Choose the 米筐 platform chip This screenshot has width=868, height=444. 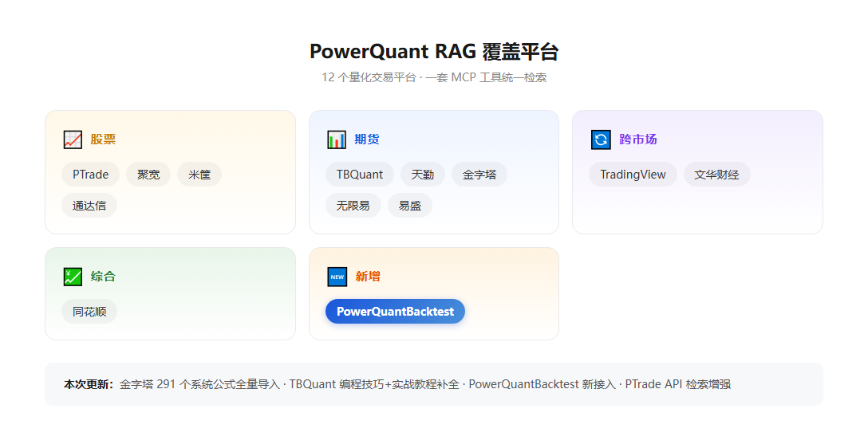click(x=199, y=174)
